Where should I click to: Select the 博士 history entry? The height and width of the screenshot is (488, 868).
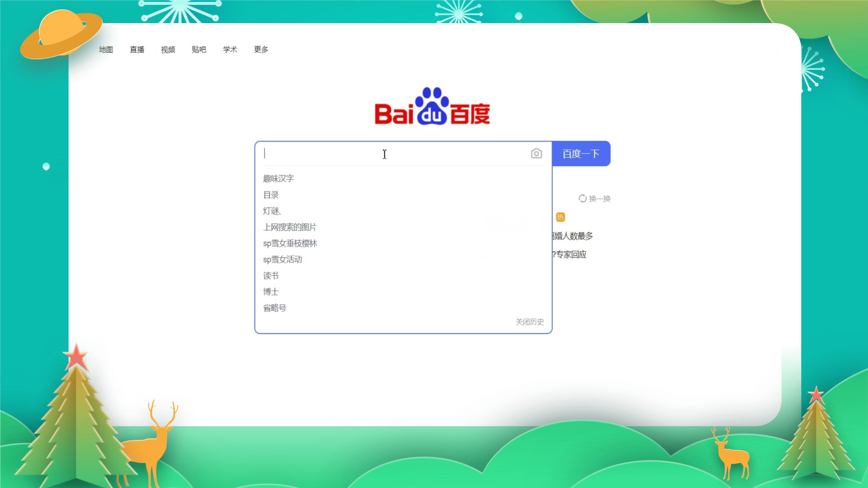point(271,292)
